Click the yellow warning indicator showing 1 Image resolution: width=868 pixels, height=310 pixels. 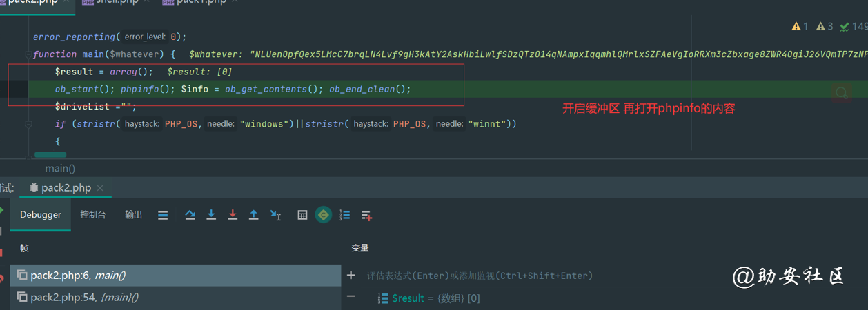coord(800,26)
